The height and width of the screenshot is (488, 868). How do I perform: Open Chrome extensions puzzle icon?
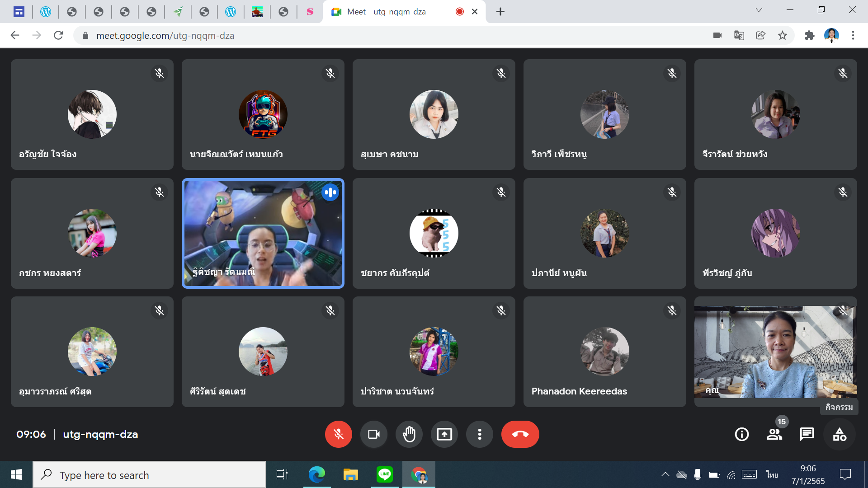[810, 35]
